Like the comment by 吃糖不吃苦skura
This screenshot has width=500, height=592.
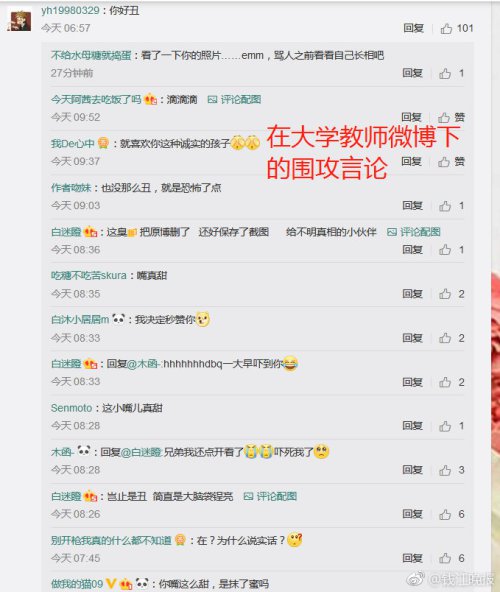tap(445, 294)
